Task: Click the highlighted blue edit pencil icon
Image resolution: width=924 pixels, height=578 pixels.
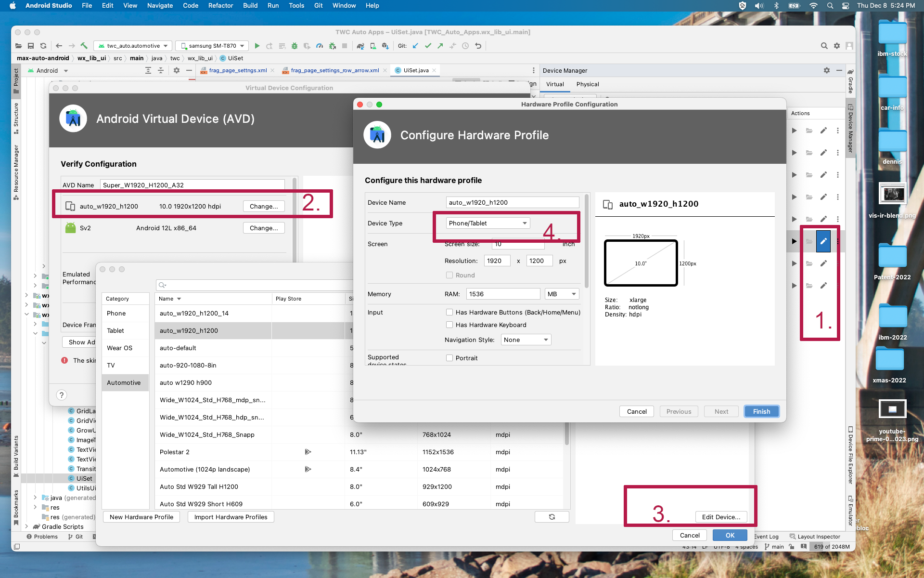Action: pos(823,241)
